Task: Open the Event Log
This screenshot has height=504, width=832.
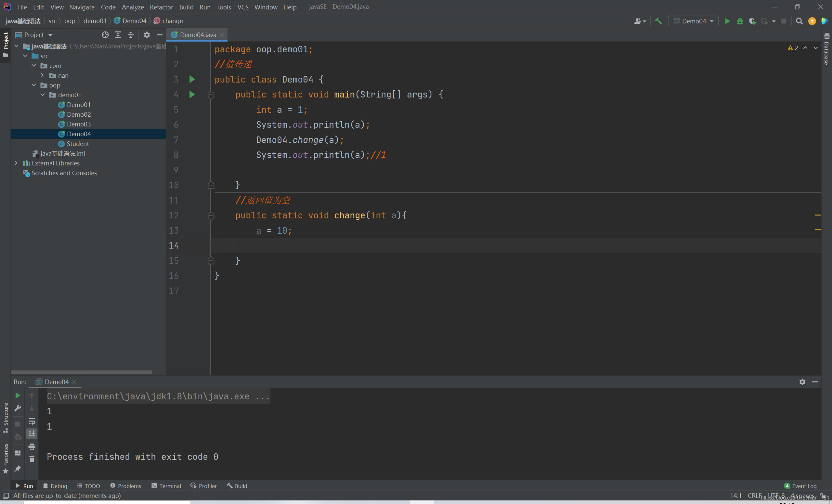Action: click(x=800, y=486)
